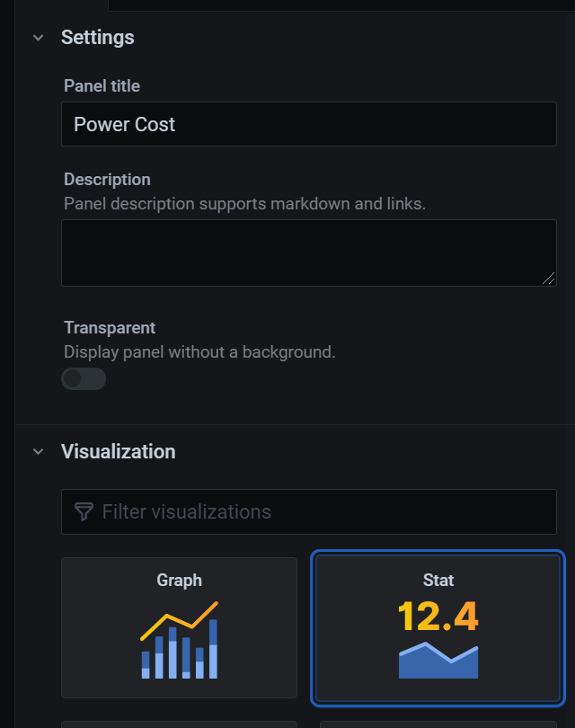Click the Stat blue area chart icon
575x728 pixels.
pyautogui.click(x=438, y=661)
